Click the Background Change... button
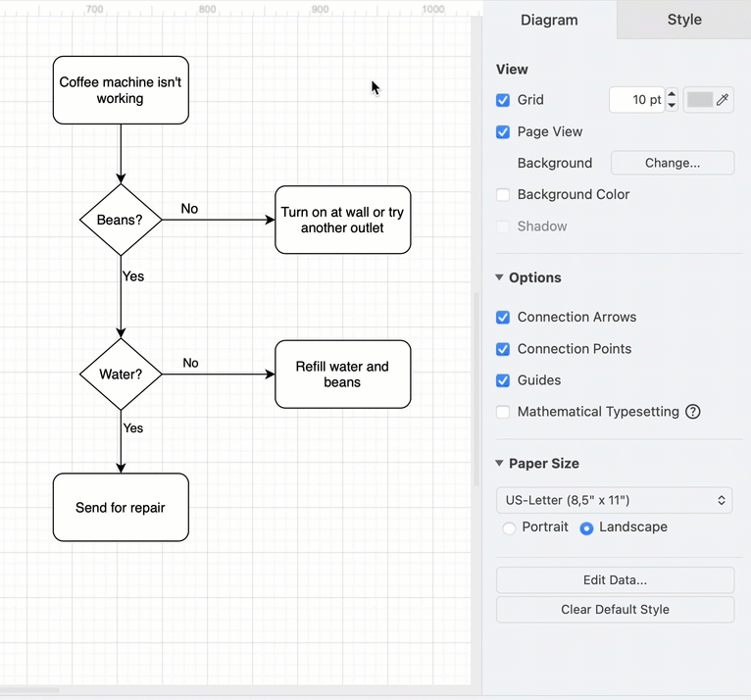This screenshot has width=751, height=700. [673, 163]
